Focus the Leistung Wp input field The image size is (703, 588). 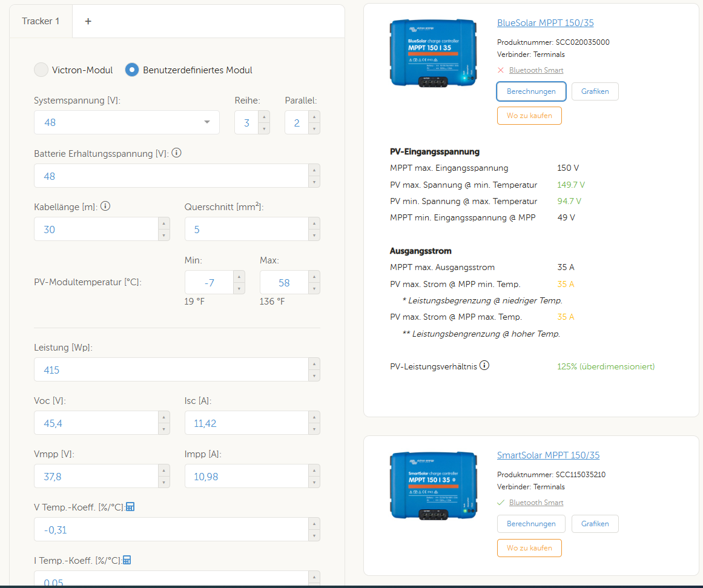[172, 369]
